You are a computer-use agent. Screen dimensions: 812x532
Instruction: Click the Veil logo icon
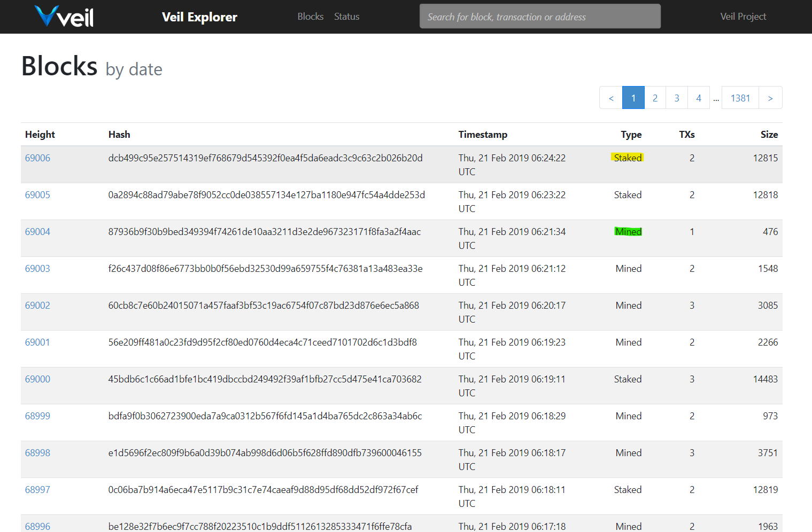click(64, 17)
